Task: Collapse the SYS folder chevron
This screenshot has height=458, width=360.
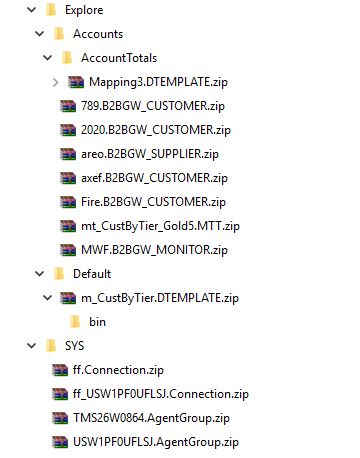Action: 32,346
